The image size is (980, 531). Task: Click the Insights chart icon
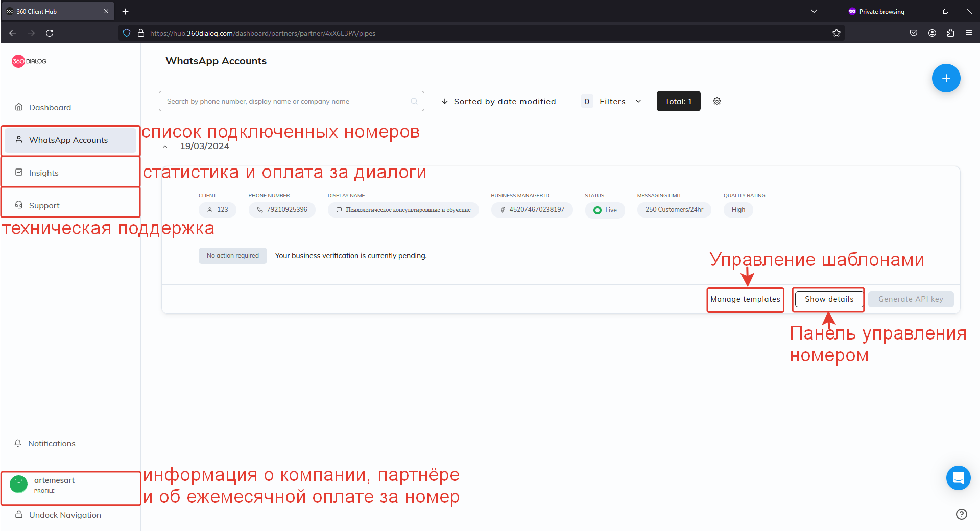[x=19, y=172]
